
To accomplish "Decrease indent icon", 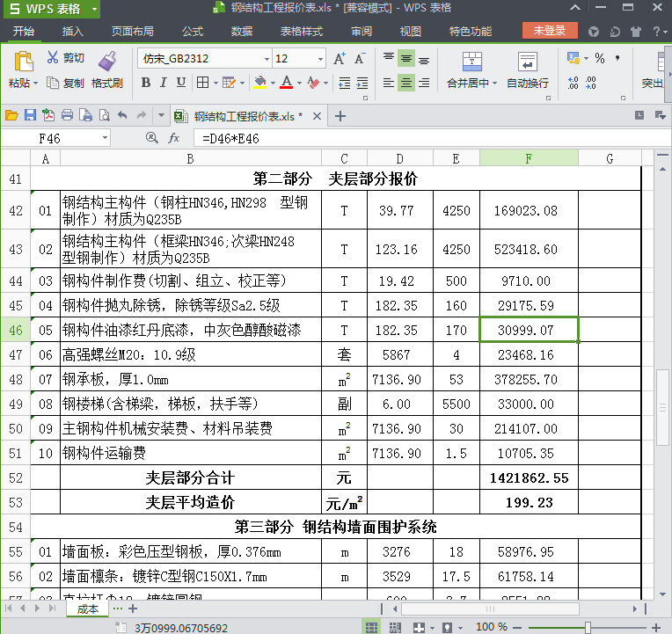I will click(x=345, y=83).
